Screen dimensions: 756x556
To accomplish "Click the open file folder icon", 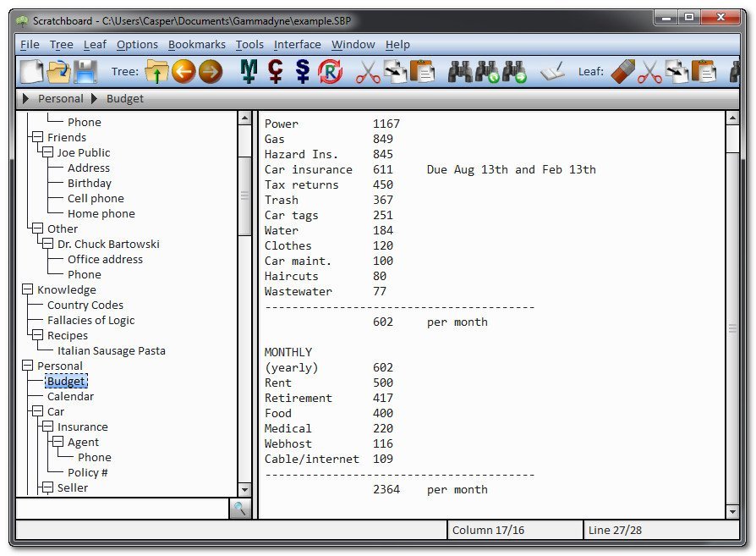I will click(x=58, y=72).
